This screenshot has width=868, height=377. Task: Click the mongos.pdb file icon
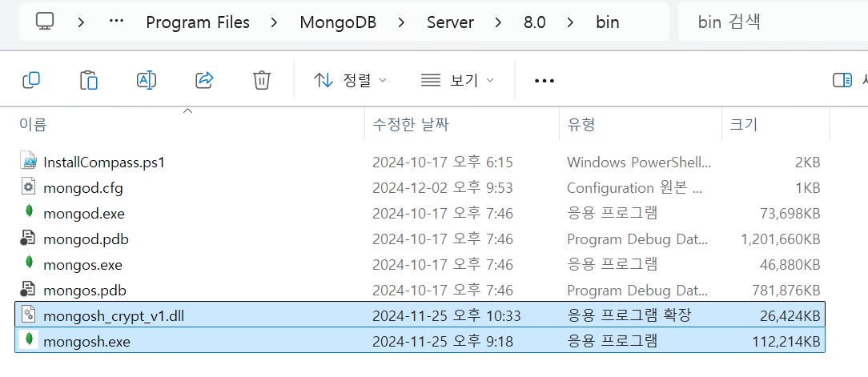pyautogui.click(x=28, y=289)
